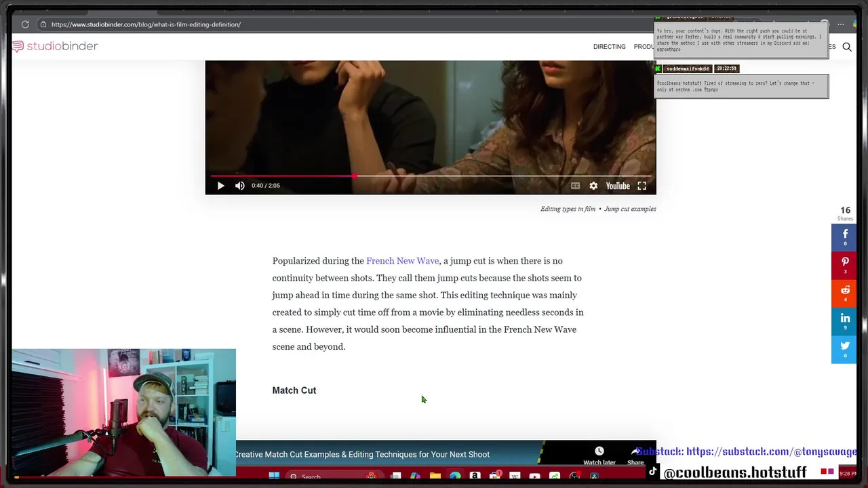Mute the video with the speaker icon
Screen dimensions: 868x488
239,186
